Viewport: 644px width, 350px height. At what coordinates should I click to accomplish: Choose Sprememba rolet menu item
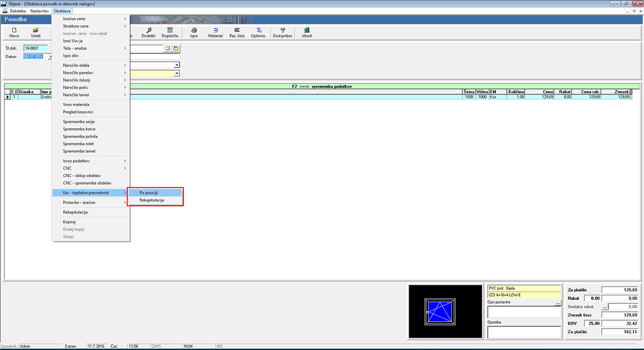click(x=91, y=144)
